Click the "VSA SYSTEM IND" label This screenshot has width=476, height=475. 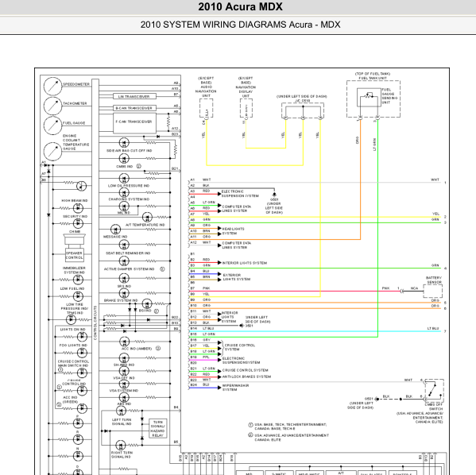[x=124, y=391]
